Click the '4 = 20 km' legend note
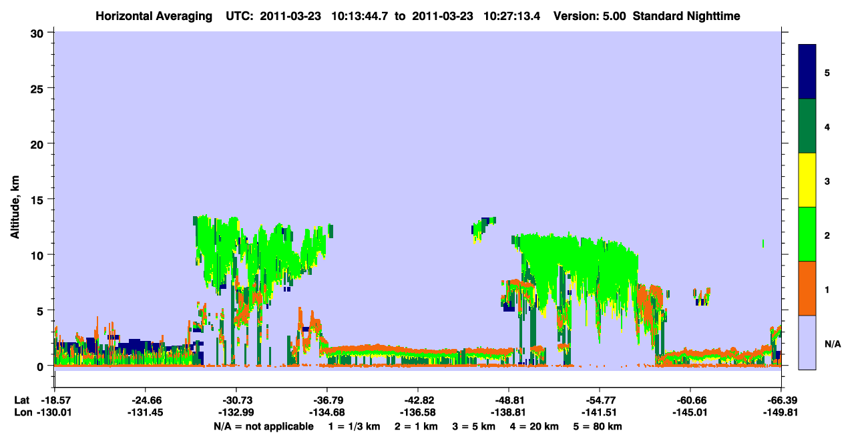Image resolution: width=868 pixels, height=445 pixels. pos(535,426)
